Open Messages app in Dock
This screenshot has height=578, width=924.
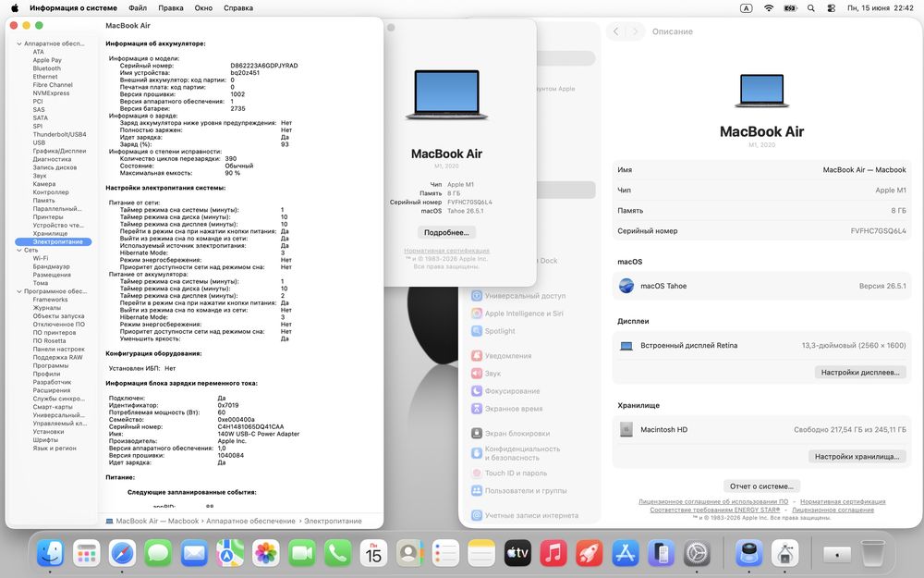pyautogui.click(x=158, y=553)
